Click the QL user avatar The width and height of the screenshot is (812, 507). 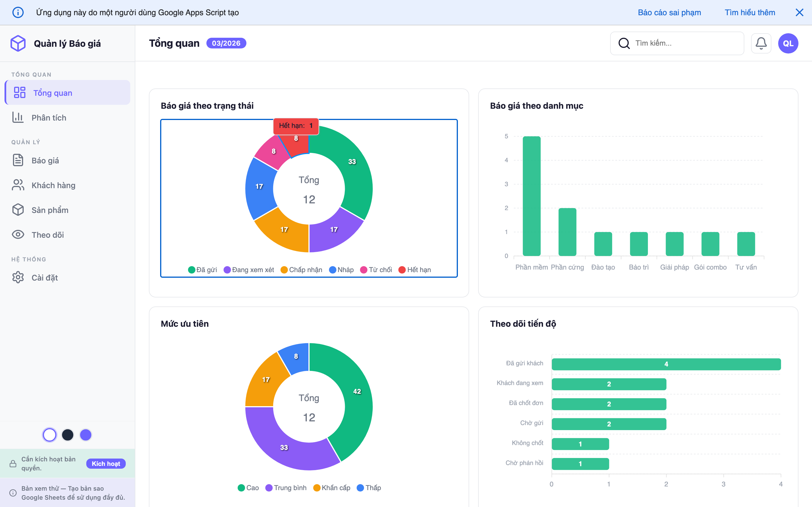pos(788,43)
